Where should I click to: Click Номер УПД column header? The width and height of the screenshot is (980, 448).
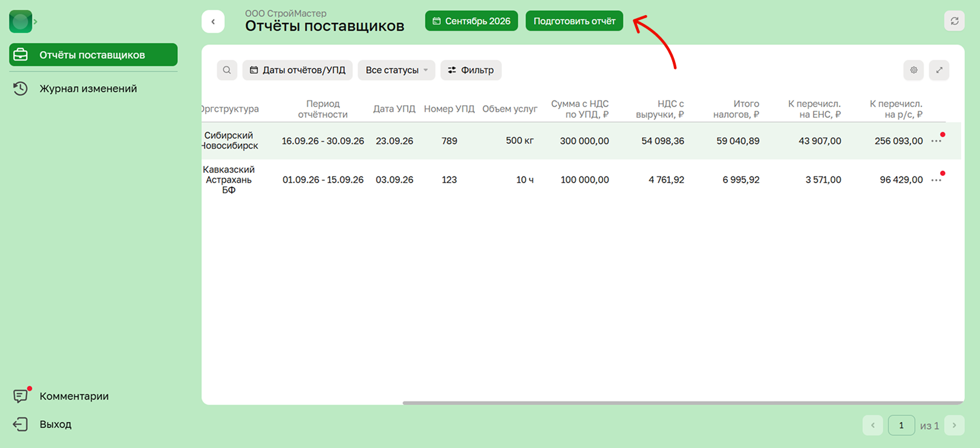449,109
